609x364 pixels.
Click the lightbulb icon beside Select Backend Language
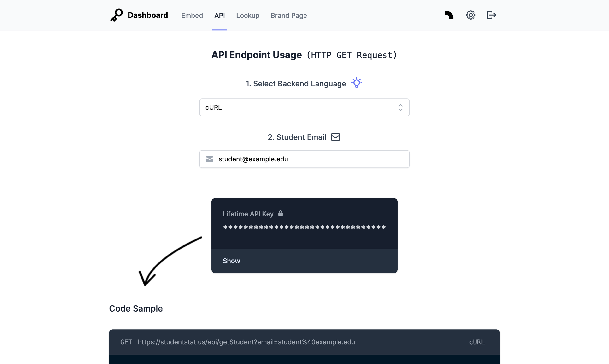point(357,83)
